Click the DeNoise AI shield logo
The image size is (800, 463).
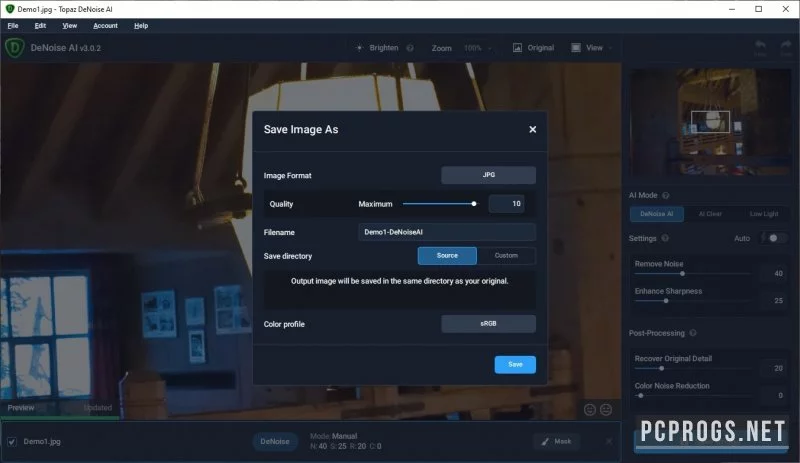click(x=14, y=47)
